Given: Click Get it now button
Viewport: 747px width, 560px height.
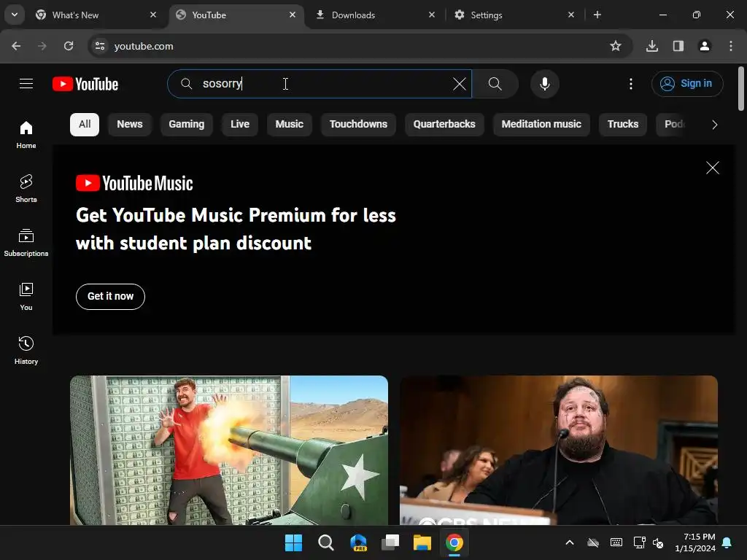Looking at the screenshot, I should click(111, 296).
